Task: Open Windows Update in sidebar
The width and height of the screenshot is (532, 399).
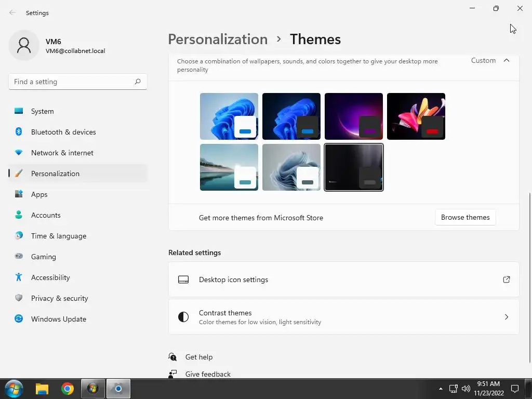Action: click(78, 318)
